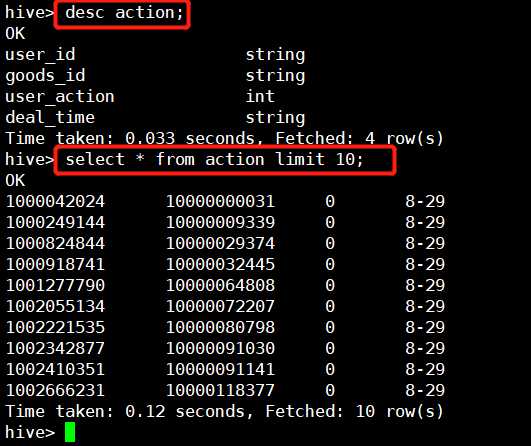
Task: Select user id 1002221535
Action: click(55, 327)
